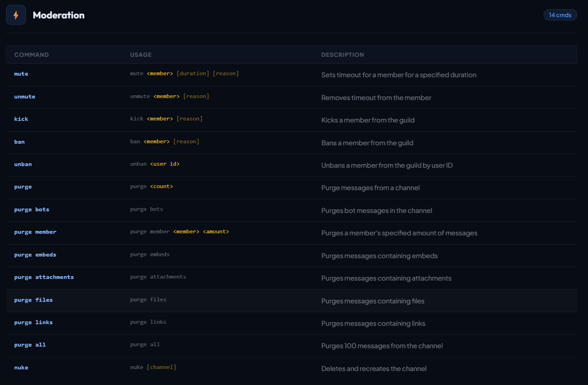Click the USAGE column header

(141, 55)
